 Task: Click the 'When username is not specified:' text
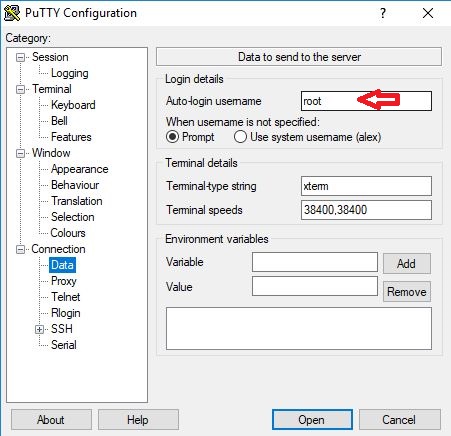click(243, 122)
